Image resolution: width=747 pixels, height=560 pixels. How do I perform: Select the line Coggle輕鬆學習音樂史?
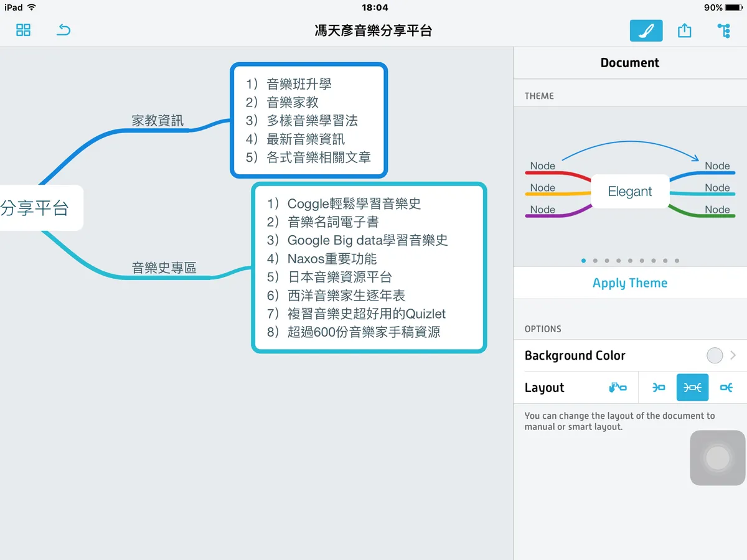[354, 203]
